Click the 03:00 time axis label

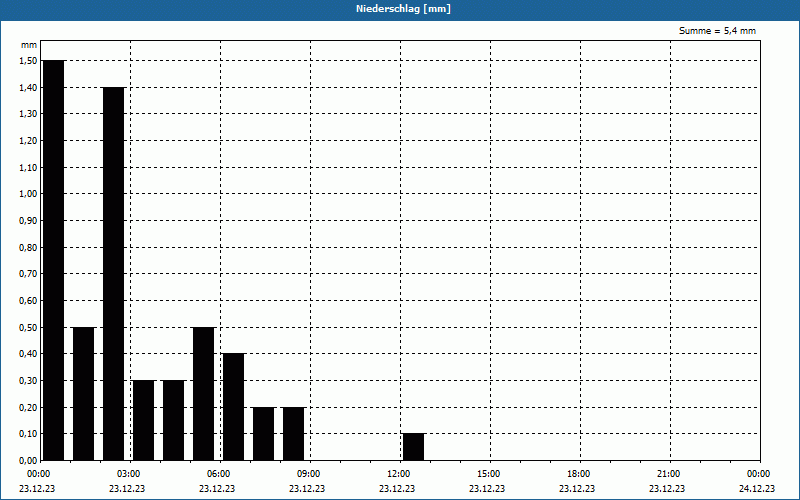point(128,474)
